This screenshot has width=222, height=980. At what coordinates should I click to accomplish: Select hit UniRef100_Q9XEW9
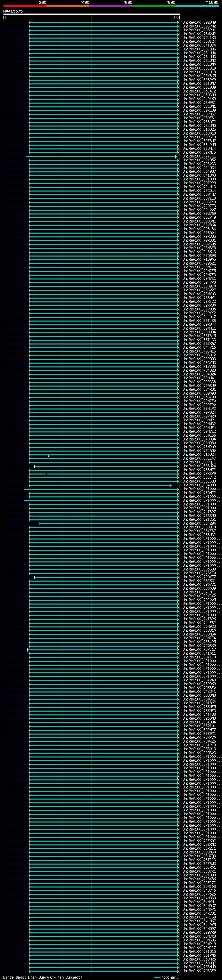click(199, 110)
